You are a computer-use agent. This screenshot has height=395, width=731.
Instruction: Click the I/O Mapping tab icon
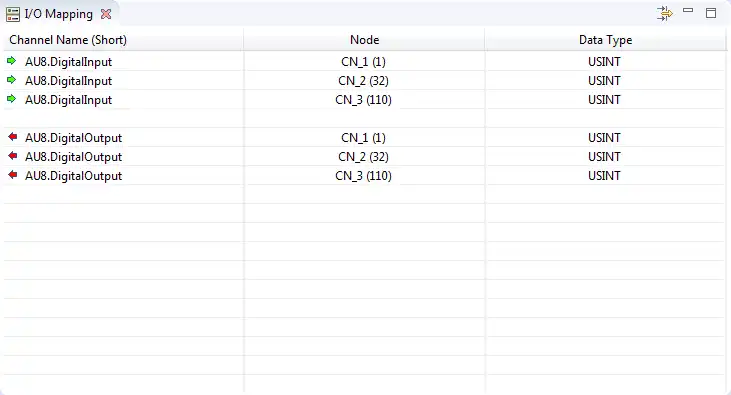13,14
